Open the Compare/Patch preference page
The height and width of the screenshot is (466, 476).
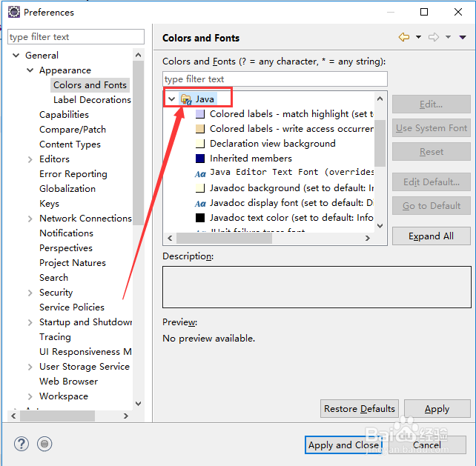pos(73,130)
